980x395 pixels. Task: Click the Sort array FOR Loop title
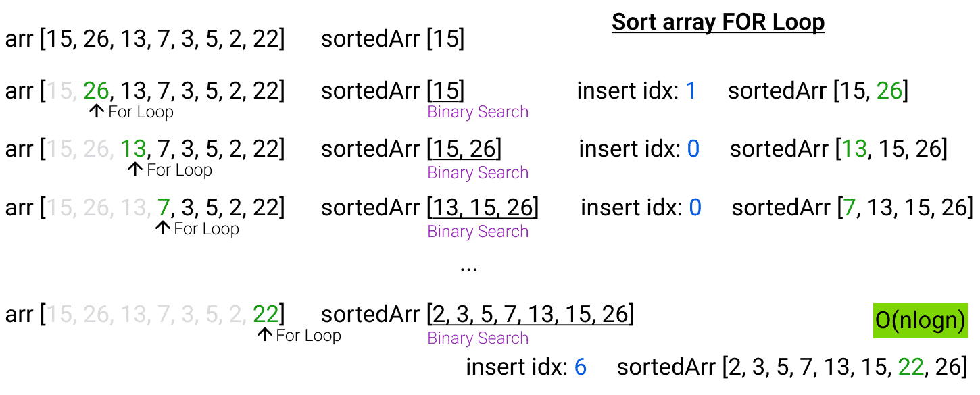point(718,22)
